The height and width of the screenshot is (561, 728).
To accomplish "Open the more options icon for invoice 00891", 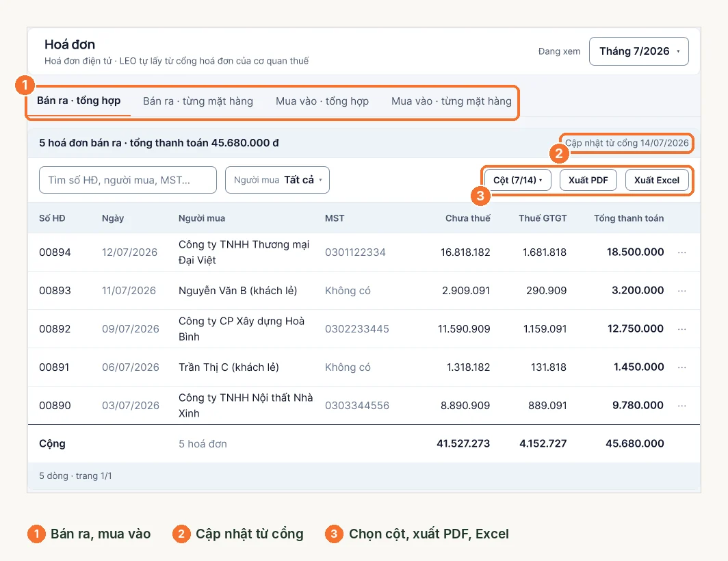I will tap(681, 367).
